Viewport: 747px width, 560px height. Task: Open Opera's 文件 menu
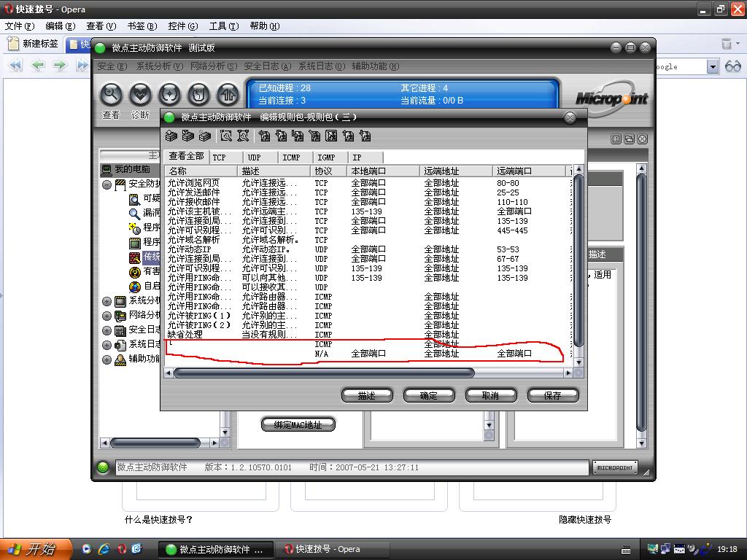[20, 26]
